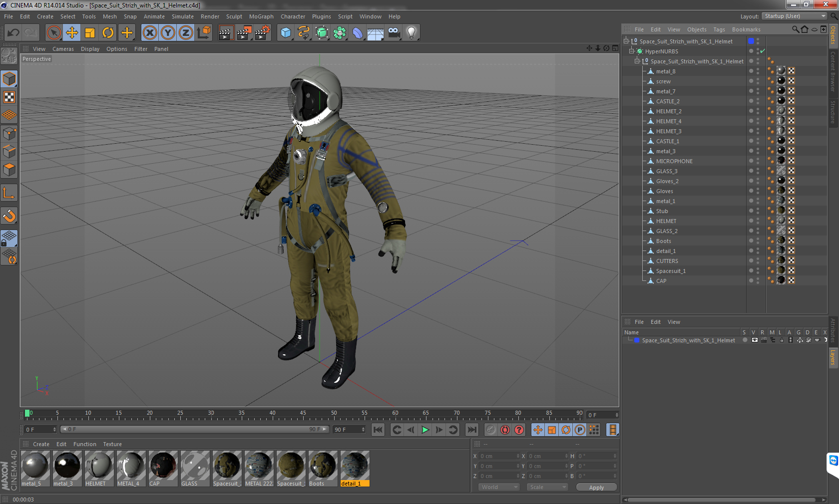Collapse the top Space_Suit_Strizh root node
The width and height of the screenshot is (839, 504).
[x=626, y=41]
